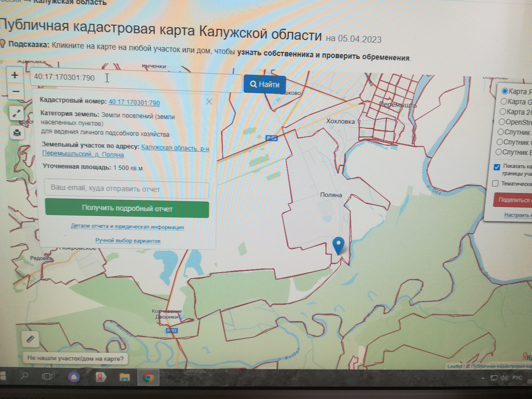Toggle fullscreen map view icon
532x399 pixels.
(16, 113)
